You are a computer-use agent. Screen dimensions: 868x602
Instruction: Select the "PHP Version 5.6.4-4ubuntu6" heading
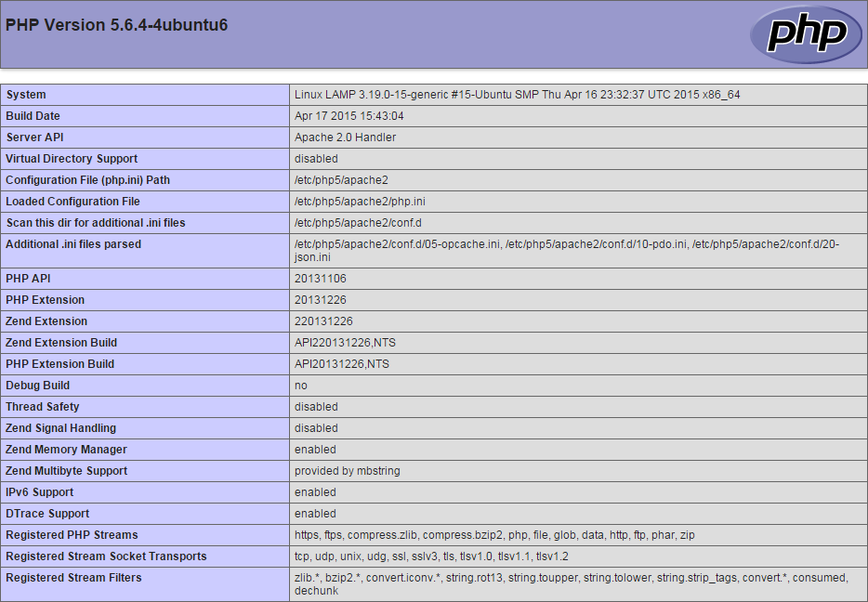[x=116, y=25]
